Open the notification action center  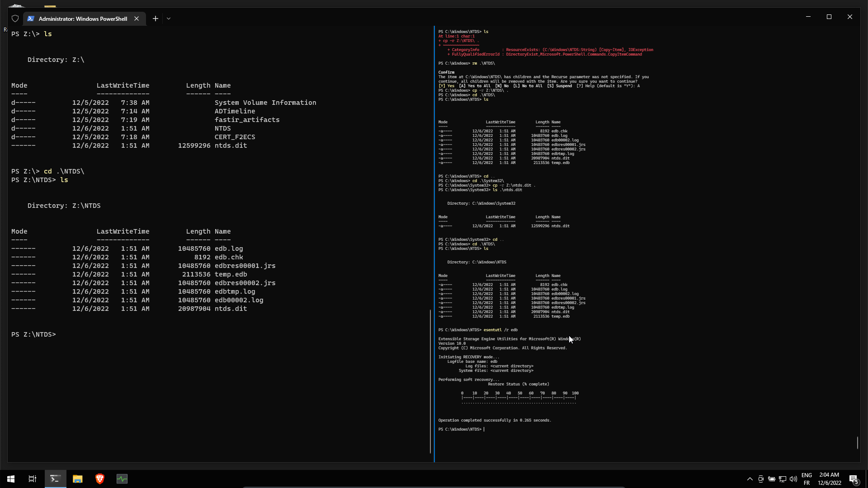tap(854, 479)
